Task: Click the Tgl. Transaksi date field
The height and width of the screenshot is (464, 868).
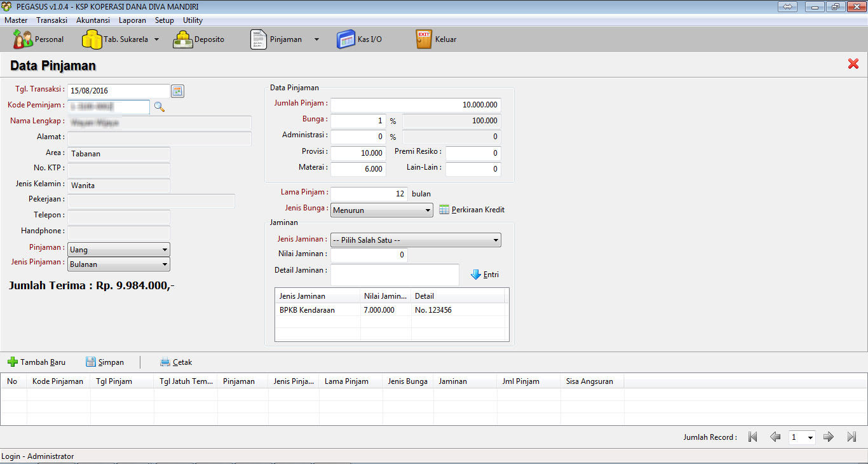Action: (119, 91)
